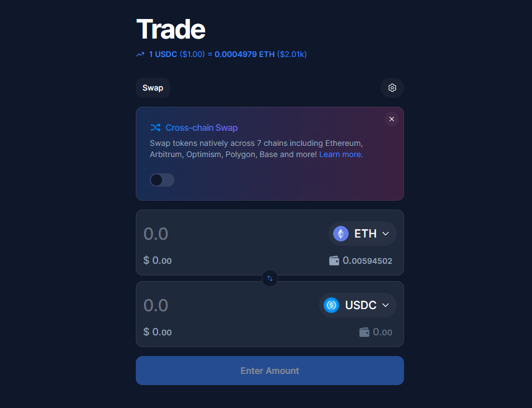Click the Cross-chain Swap shuffle icon
Viewport: 532px width, 408px height.
coord(155,127)
